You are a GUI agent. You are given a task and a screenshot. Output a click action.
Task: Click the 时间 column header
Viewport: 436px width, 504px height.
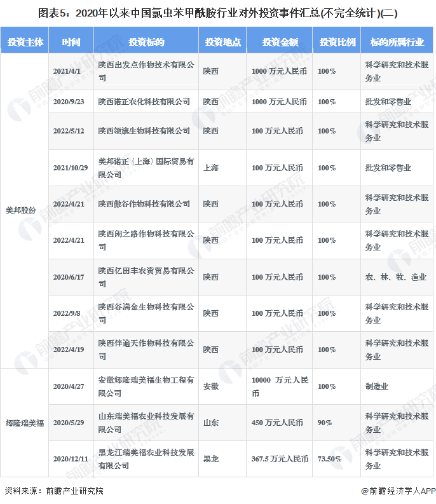pos(71,40)
